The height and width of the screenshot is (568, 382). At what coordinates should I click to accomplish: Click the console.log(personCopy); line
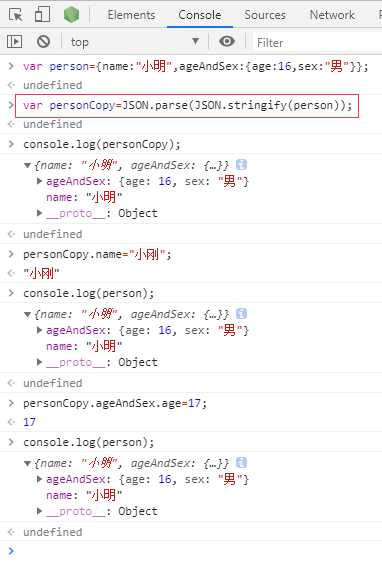pyautogui.click(x=101, y=144)
